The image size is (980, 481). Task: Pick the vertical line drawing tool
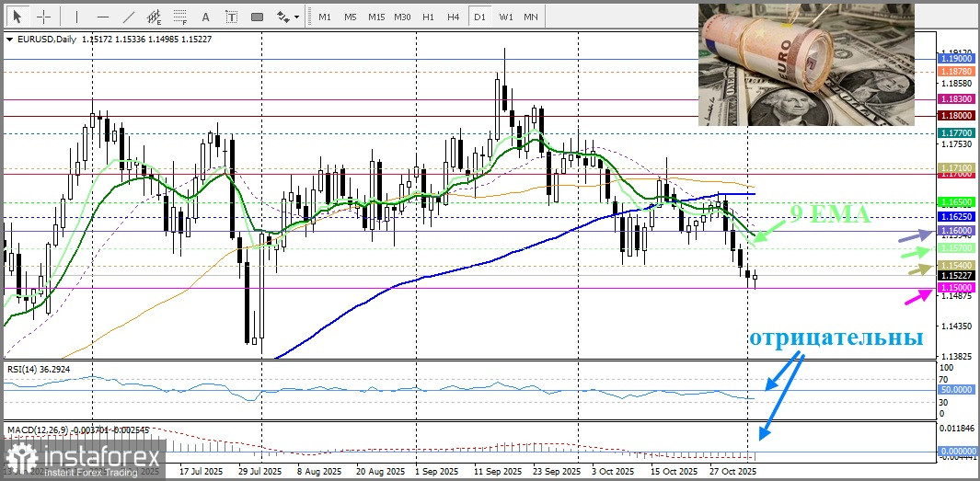click(x=76, y=17)
